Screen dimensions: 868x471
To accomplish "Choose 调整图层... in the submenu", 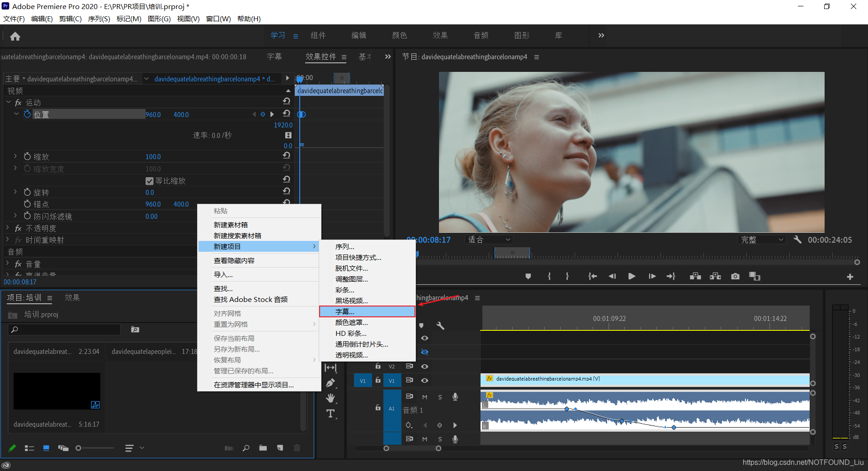I will [367, 279].
